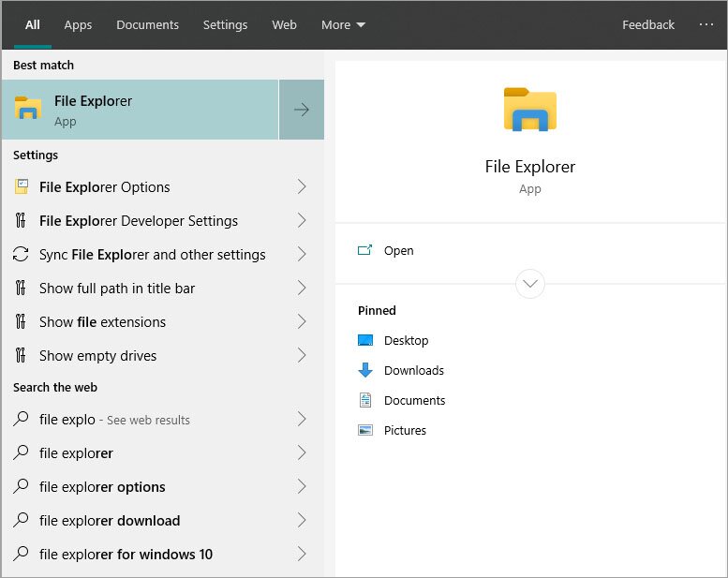
Task: Click the search icon next to 'file explorer download'
Action: [22, 521]
